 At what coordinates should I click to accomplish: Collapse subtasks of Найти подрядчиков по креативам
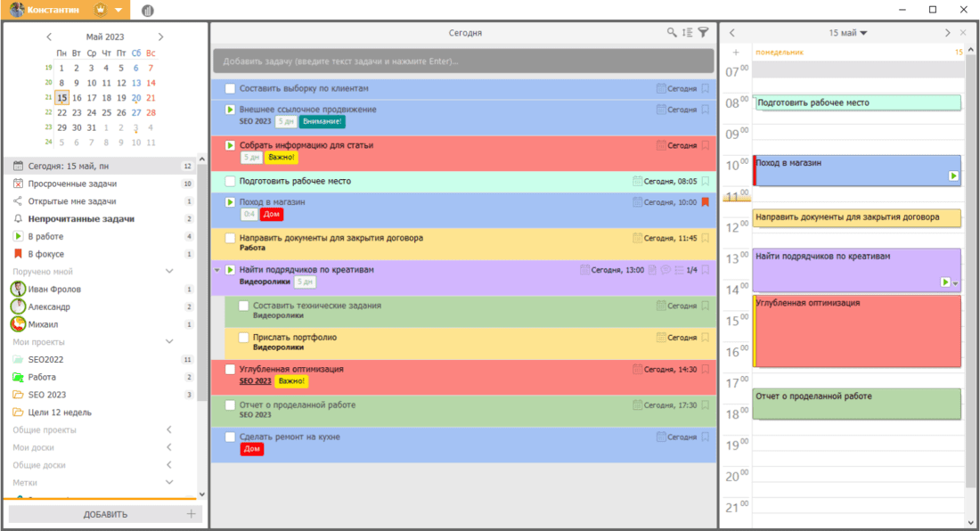pos(216,270)
